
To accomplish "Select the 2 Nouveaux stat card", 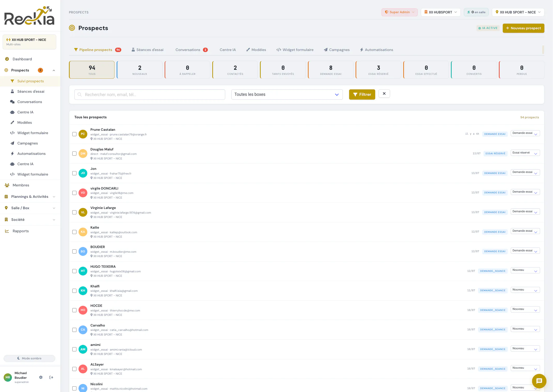I will (140, 70).
